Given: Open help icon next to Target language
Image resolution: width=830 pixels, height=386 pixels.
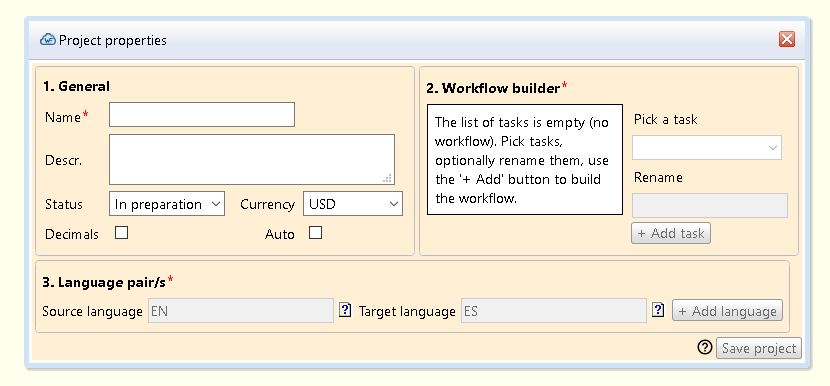Looking at the screenshot, I should pyautogui.click(x=658, y=310).
